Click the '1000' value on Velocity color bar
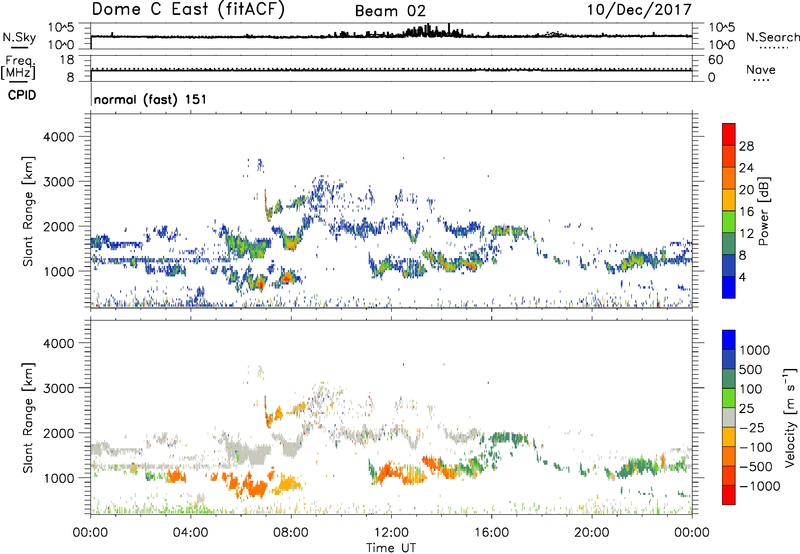800x554 pixels. click(755, 350)
